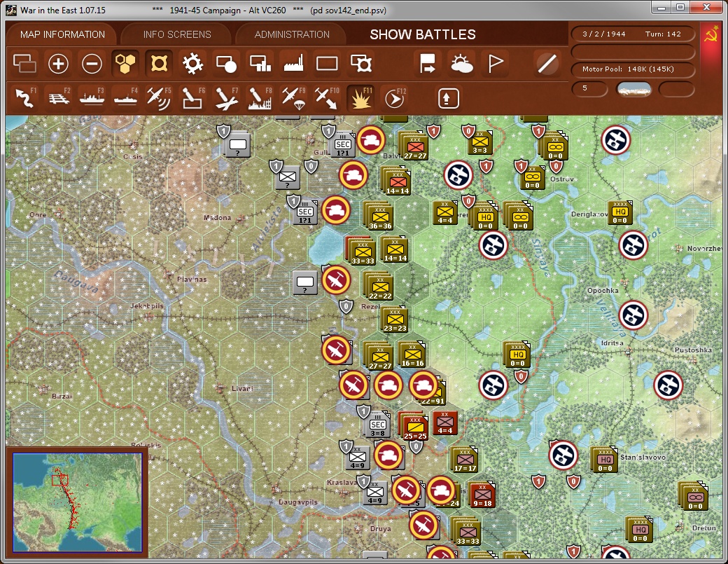This screenshot has width=728, height=564.
Task: Select the 9=18 red unit counter
Action: [482, 495]
